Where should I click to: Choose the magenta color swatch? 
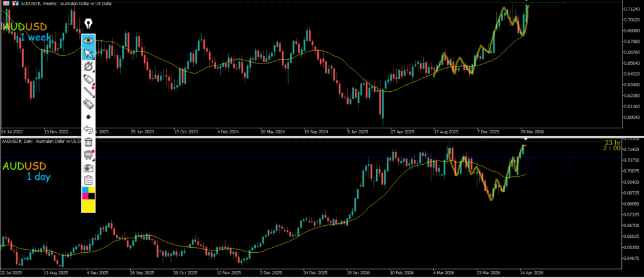point(85,196)
